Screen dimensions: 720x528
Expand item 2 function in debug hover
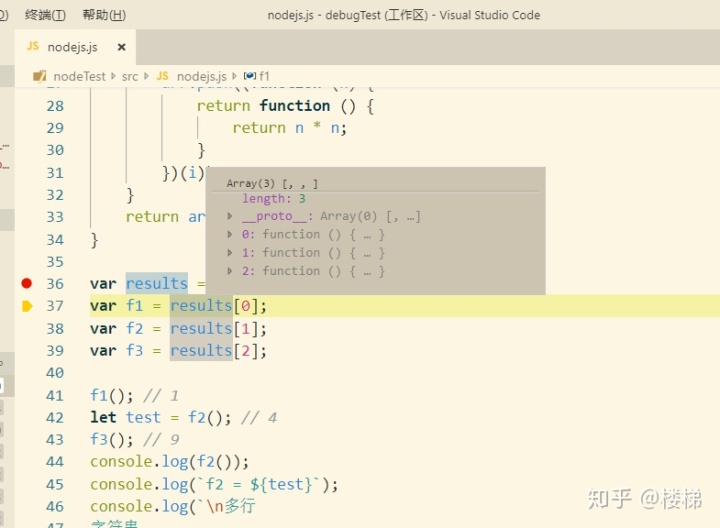[x=230, y=271]
